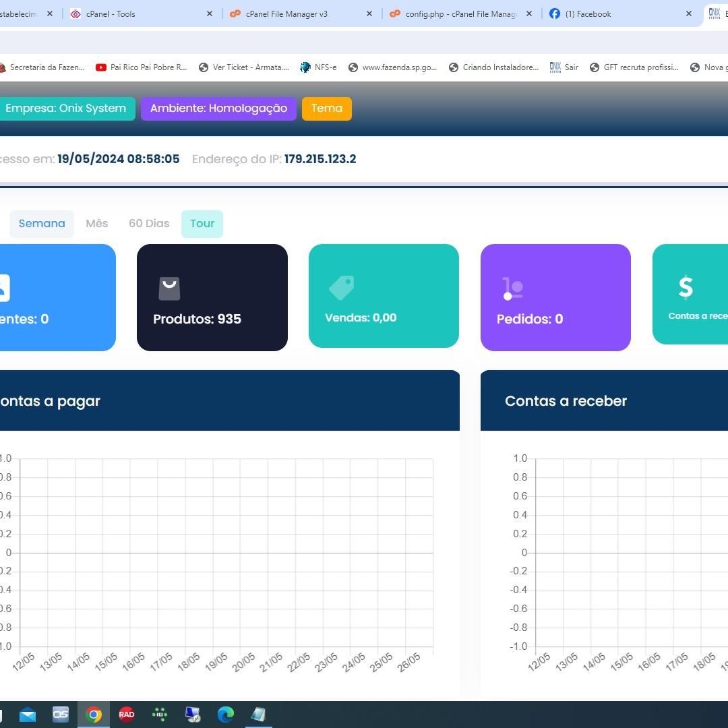Open Microsoft Edge from the taskbar

pyautogui.click(x=226, y=714)
